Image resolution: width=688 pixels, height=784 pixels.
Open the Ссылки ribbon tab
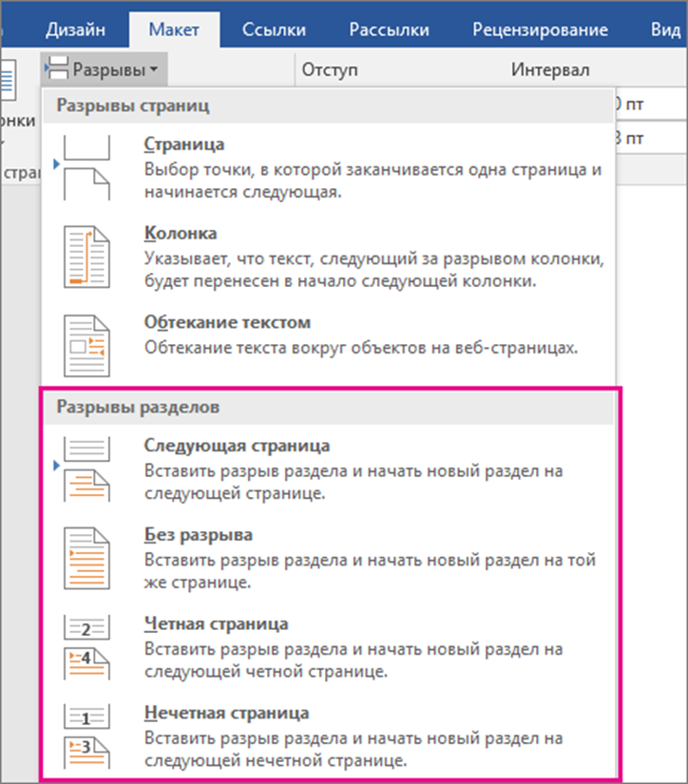coord(274,29)
